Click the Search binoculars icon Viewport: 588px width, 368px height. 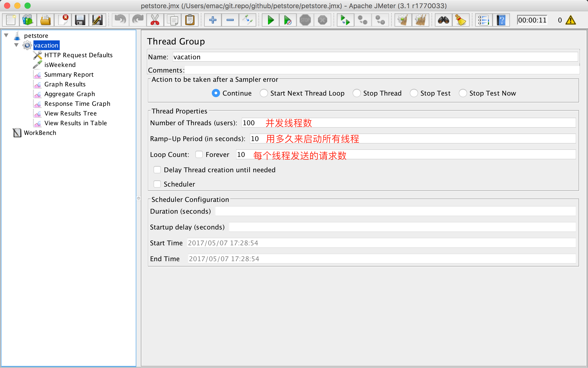pyautogui.click(x=443, y=20)
